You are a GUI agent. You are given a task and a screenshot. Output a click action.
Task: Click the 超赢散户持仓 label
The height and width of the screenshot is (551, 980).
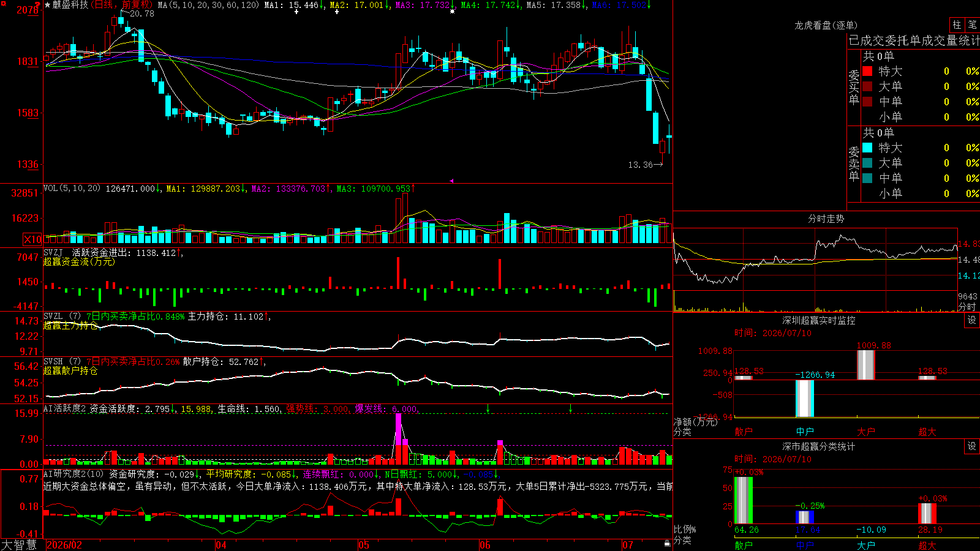(x=70, y=370)
